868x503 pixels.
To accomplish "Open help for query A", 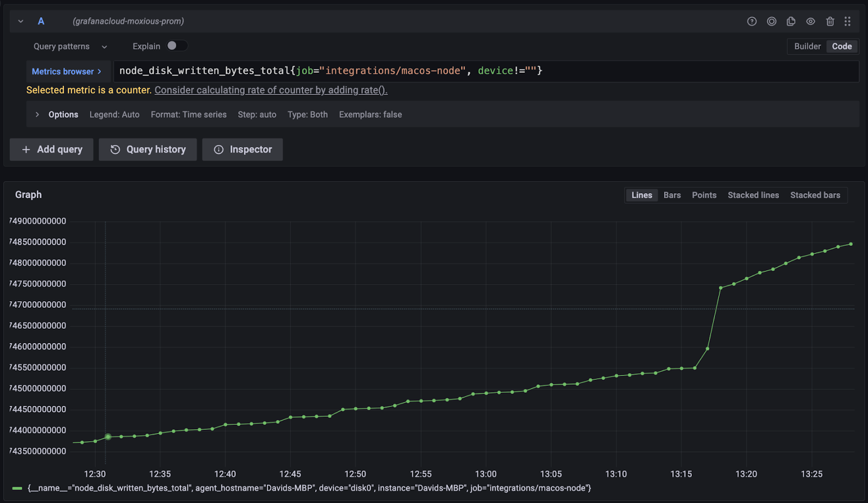I will pos(751,21).
